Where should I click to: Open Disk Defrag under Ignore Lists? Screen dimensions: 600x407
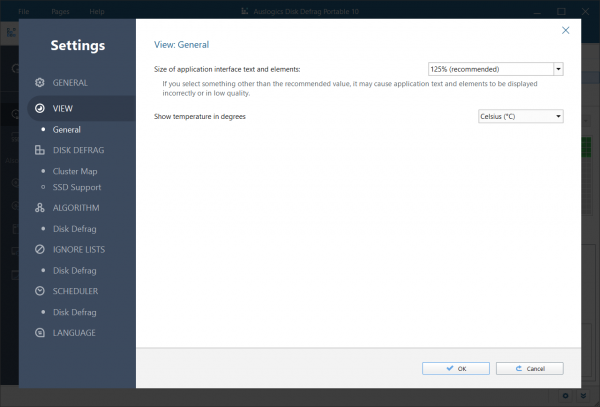tap(76, 270)
